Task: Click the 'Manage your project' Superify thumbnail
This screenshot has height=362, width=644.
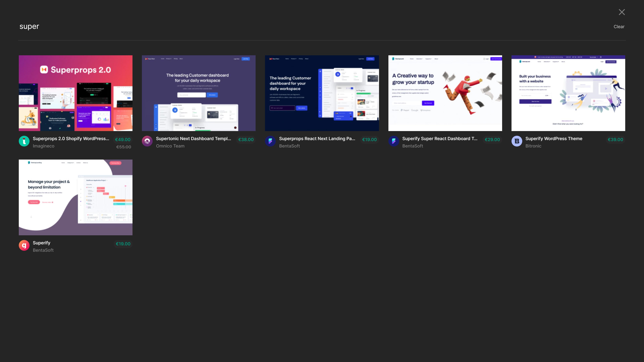Action: 75,197
